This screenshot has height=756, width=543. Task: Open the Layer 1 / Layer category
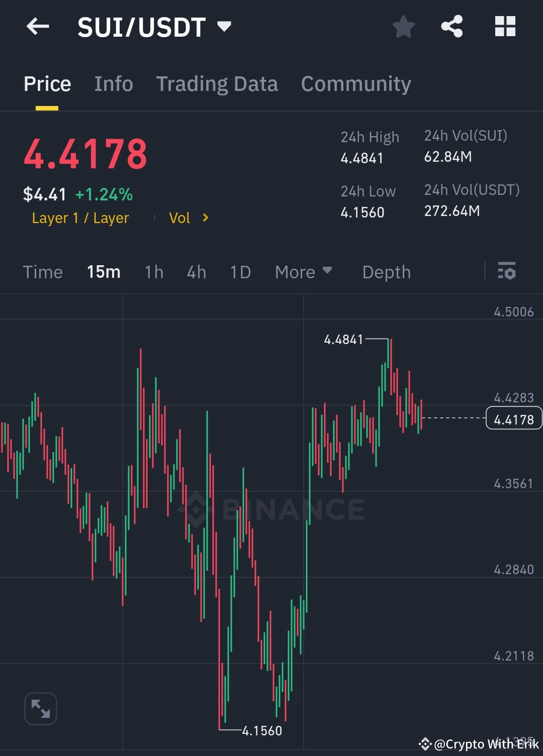[80, 218]
